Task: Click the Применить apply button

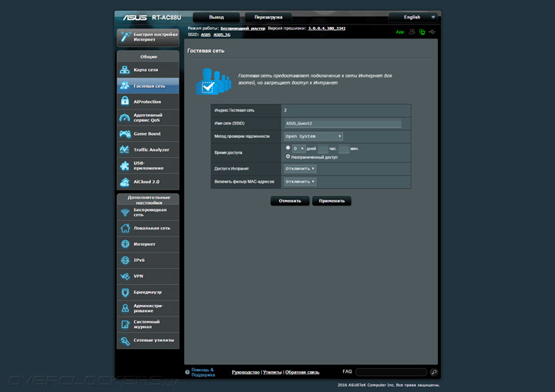Action: coord(331,201)
